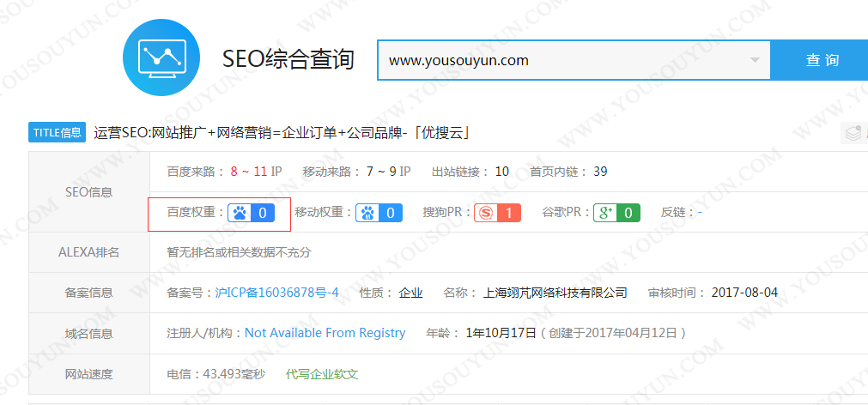The width and height of the screenshot is (868, 405).
Task: Click the layers icon beside title row
Action: (853, 133)
